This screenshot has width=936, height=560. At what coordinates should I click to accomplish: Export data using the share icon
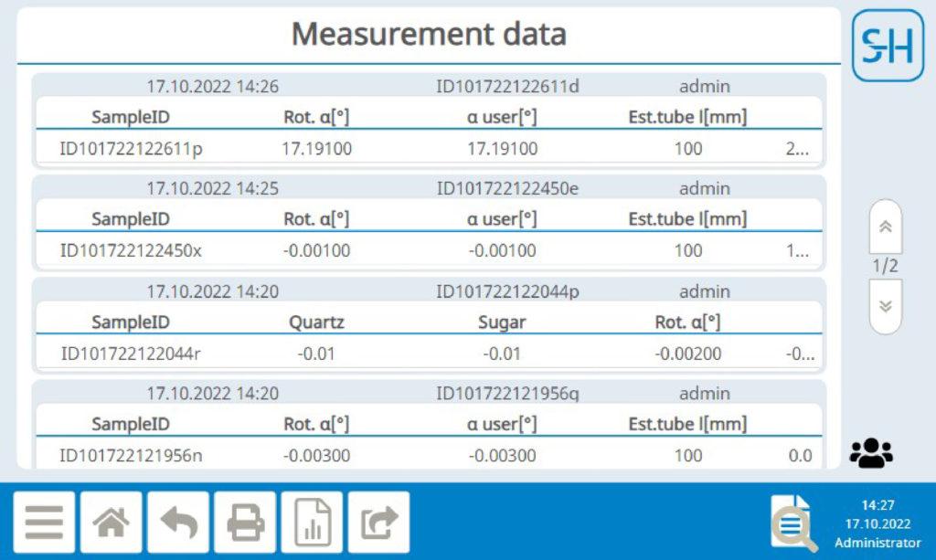click(x=378, y=522)
